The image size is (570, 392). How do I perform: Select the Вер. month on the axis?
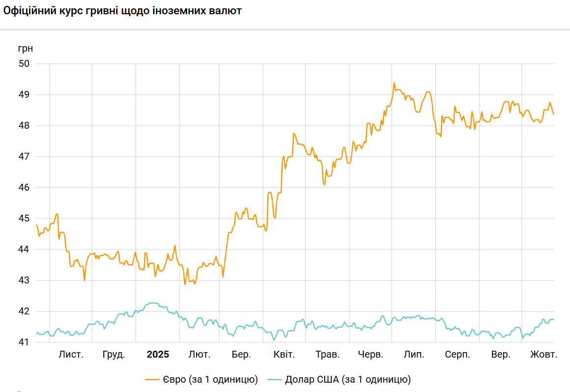[500, 355]
